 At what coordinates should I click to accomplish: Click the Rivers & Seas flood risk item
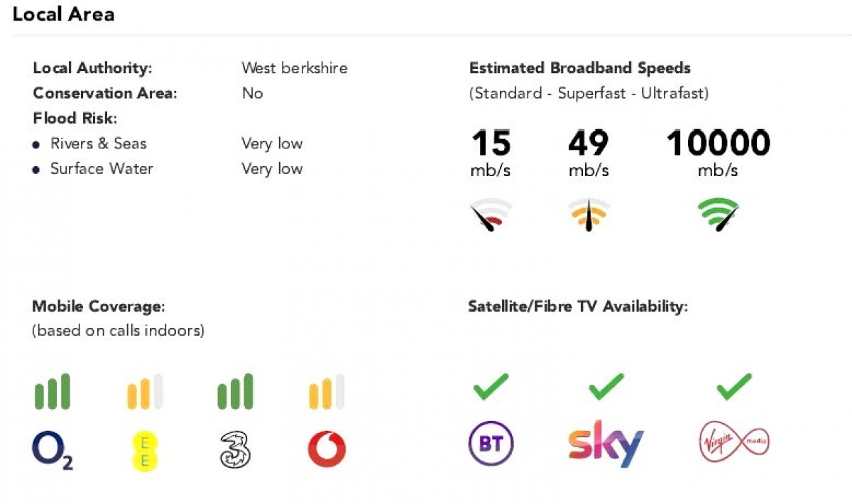pos(98,143)
